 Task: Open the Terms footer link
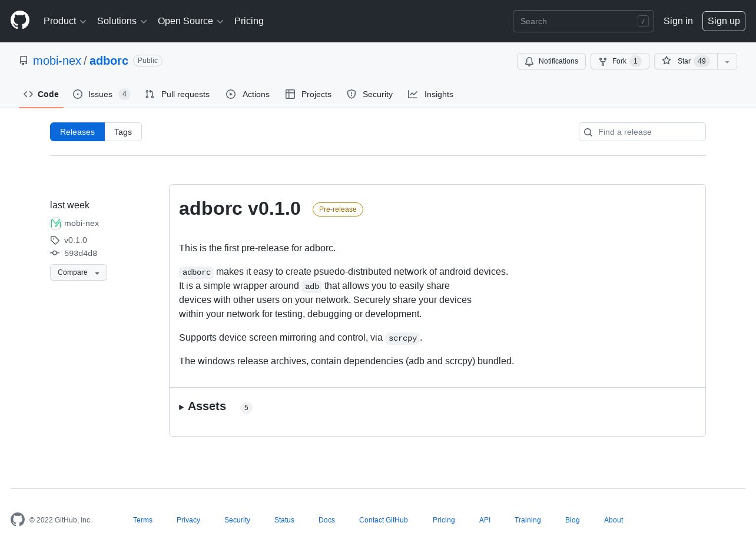[142, 520]
